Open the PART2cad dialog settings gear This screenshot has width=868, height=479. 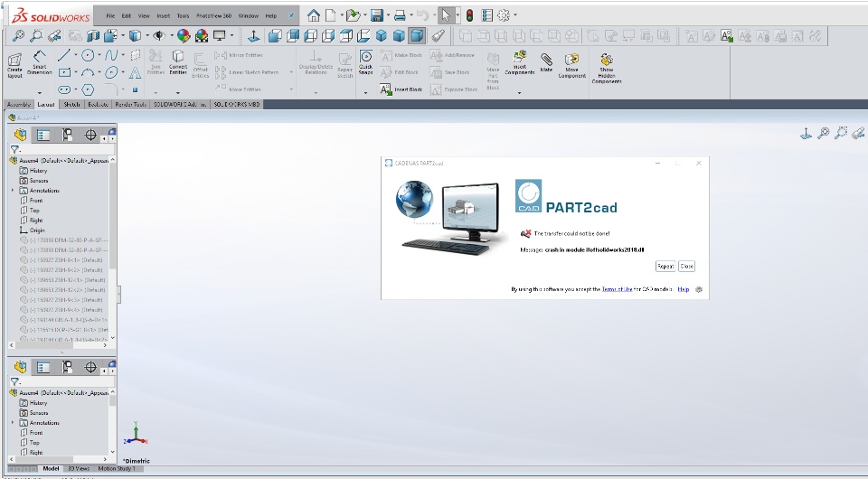699,289
